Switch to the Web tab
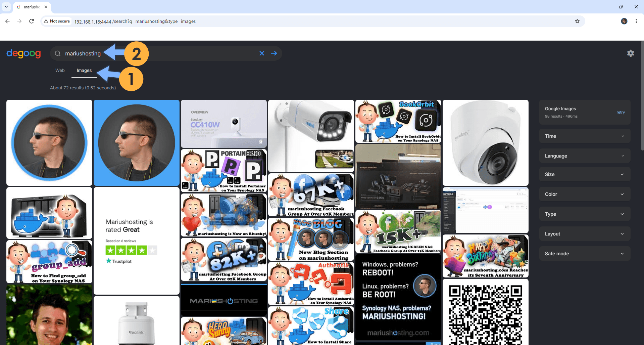The width and height of the screenshot is (644, 345). pos(60,70)
